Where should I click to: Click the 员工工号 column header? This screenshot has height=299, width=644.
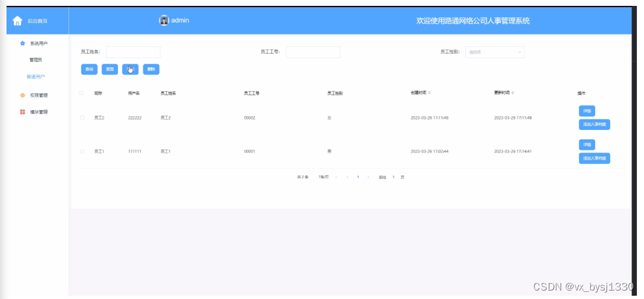[x=252, y=93]
